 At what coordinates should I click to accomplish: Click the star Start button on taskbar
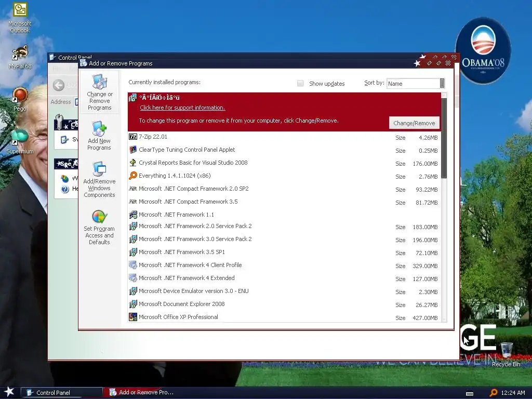[x=9, y=392]
